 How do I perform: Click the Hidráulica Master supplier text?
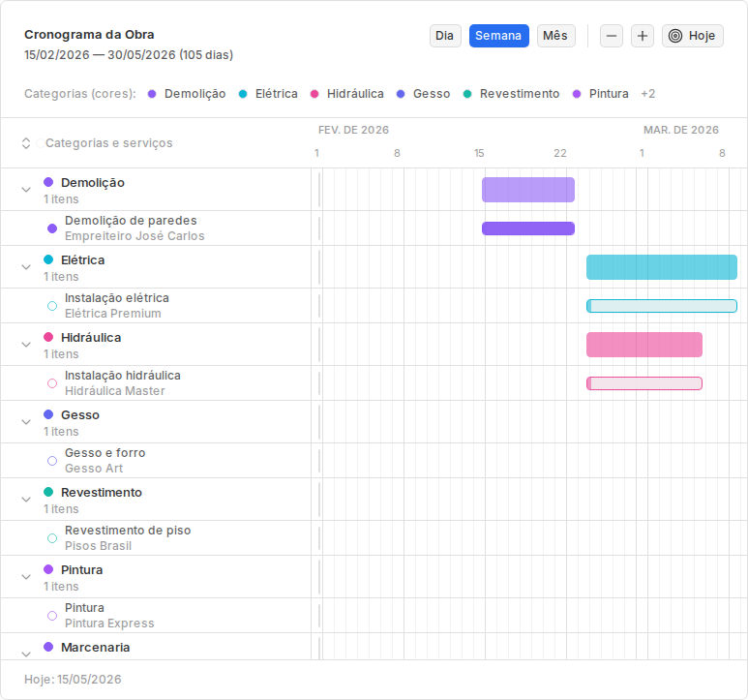[115, 391]
